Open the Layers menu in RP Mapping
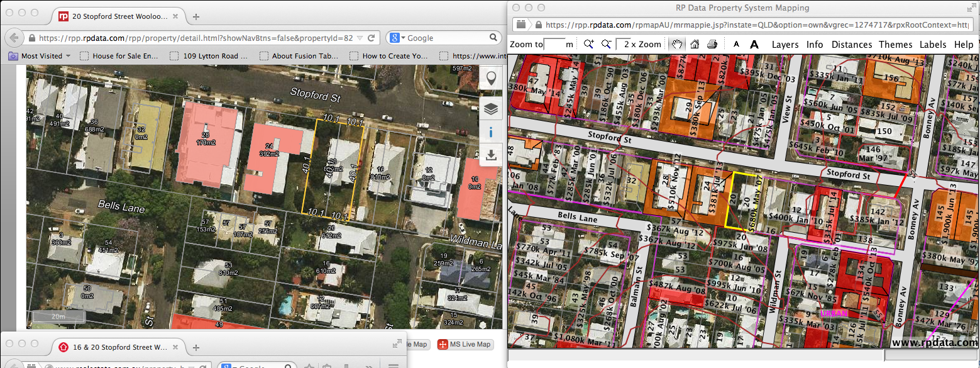Screen dimensions: 980x368 click(x=785, y=44)
